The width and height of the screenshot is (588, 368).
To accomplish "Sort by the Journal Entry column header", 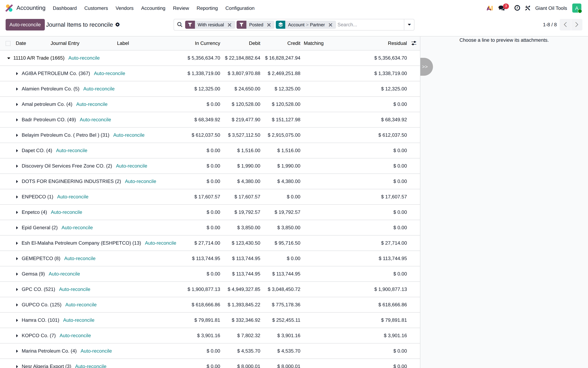I will (x=65, y=43).
